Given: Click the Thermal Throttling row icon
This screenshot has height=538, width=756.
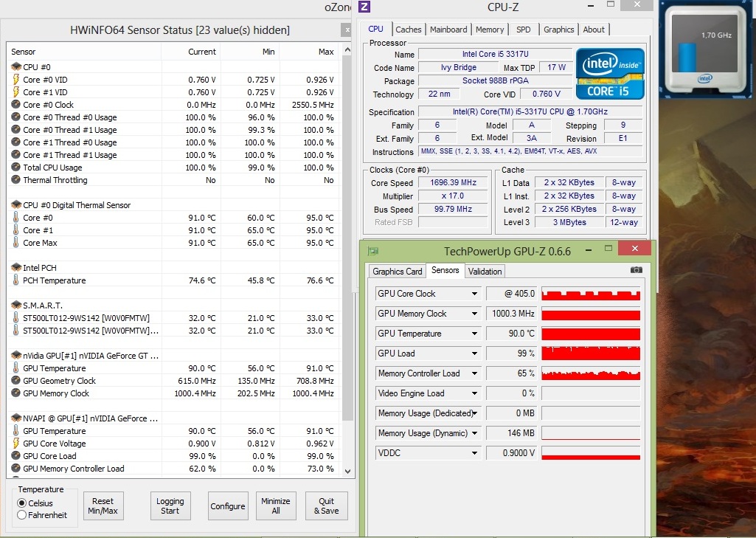Looking at the screenshot, I should click(x=16, y=179).
